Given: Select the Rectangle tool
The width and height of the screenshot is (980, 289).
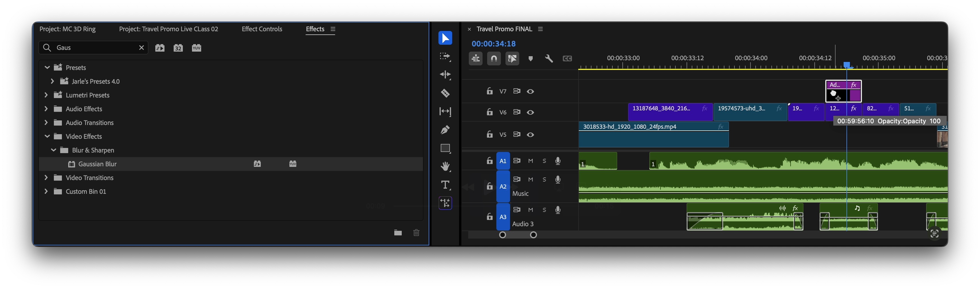Looking at the screenshot, I should coord(445,148).
